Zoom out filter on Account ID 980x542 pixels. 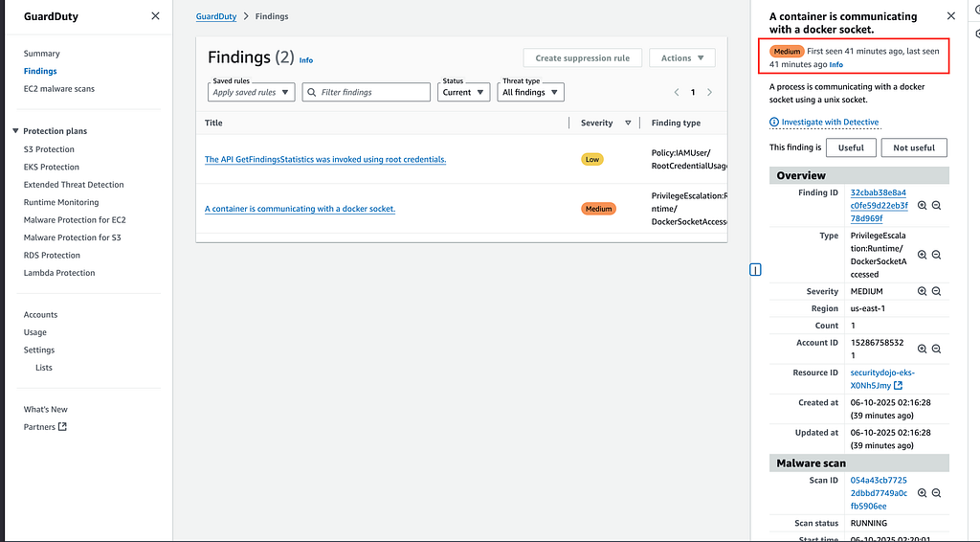tap(936, 350)
